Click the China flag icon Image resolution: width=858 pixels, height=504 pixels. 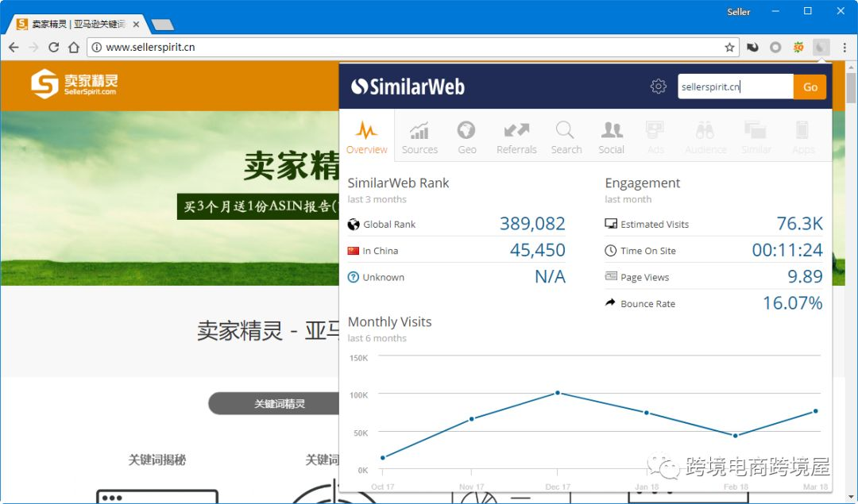click(354, 251)
